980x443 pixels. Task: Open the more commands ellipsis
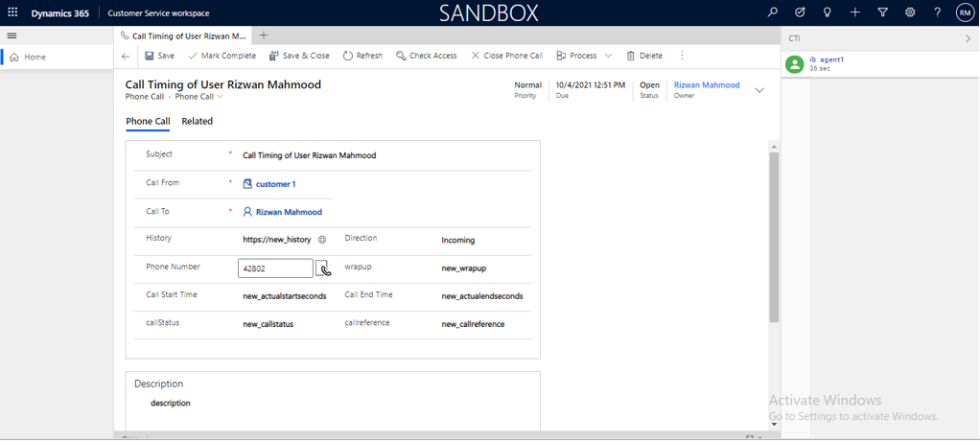[682, 56]
